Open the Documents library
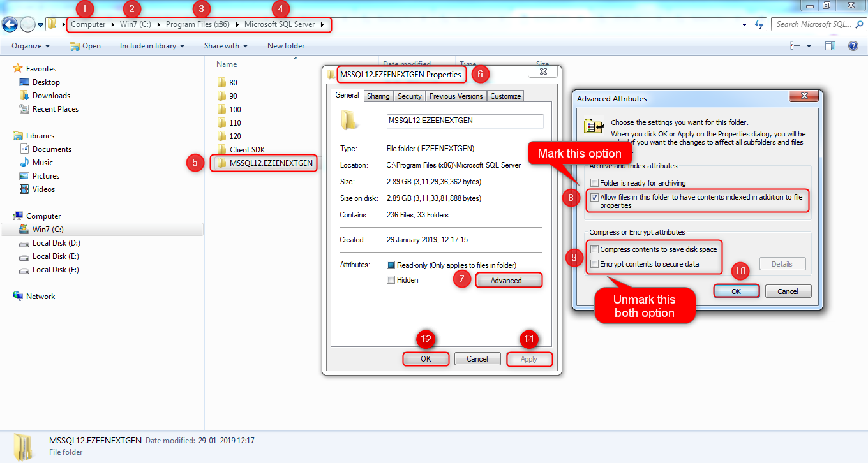 (52, 149)
